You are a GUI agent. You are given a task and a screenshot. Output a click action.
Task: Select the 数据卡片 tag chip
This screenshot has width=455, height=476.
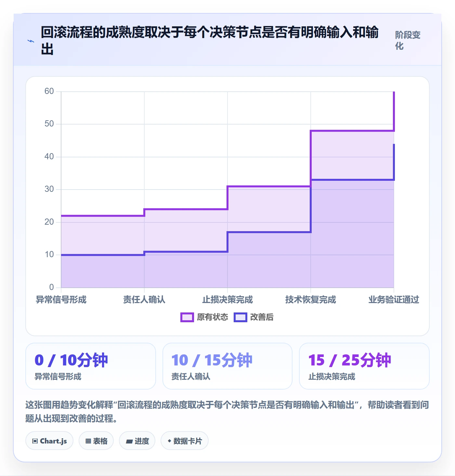pos(185,441)
